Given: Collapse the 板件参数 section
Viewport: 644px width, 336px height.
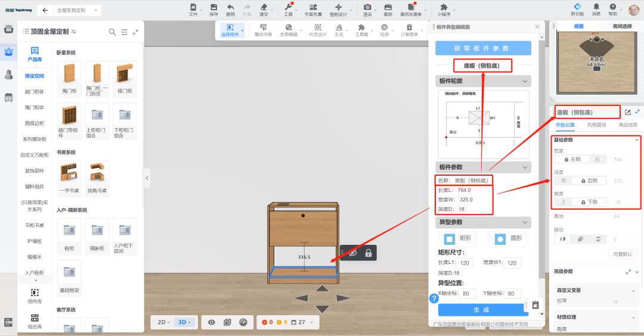Looking at the screenshot, I should [525, 167].
